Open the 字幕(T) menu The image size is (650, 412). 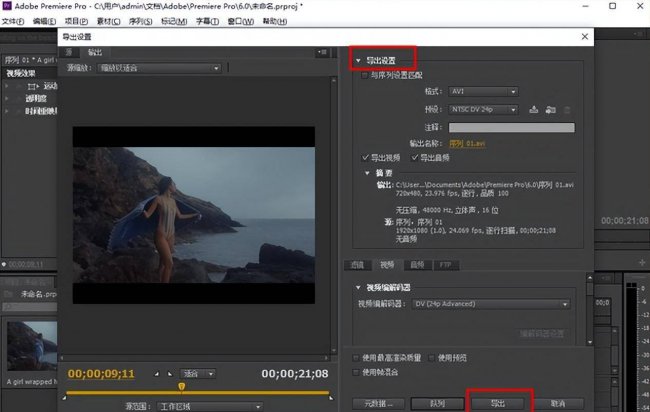(207, 21)
